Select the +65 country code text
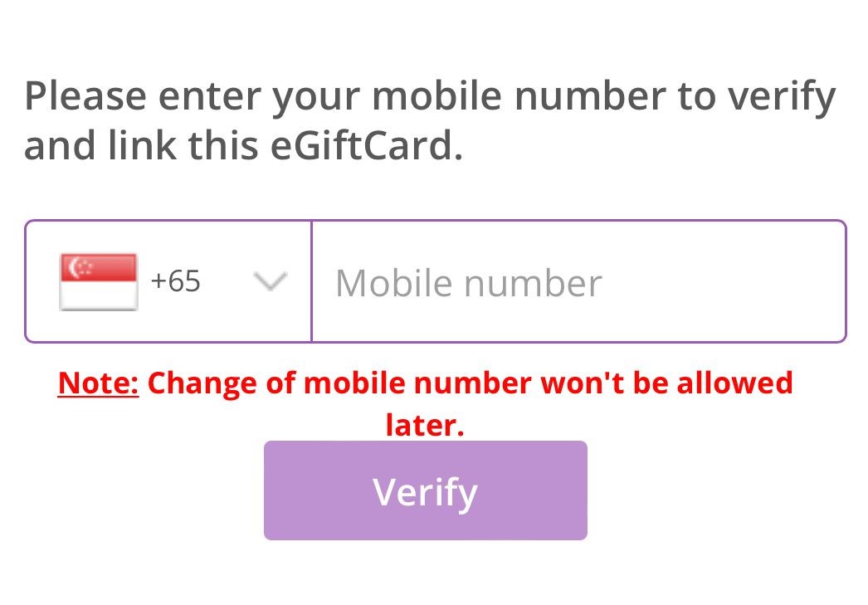 [176, 282]
